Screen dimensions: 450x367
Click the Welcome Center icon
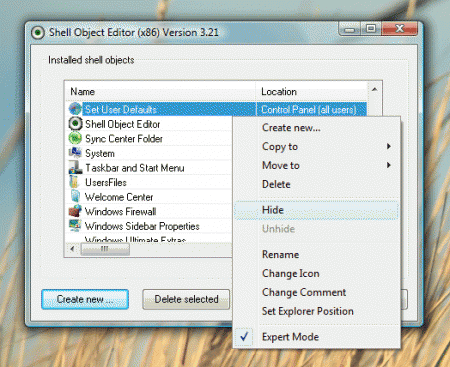point(75,196)
